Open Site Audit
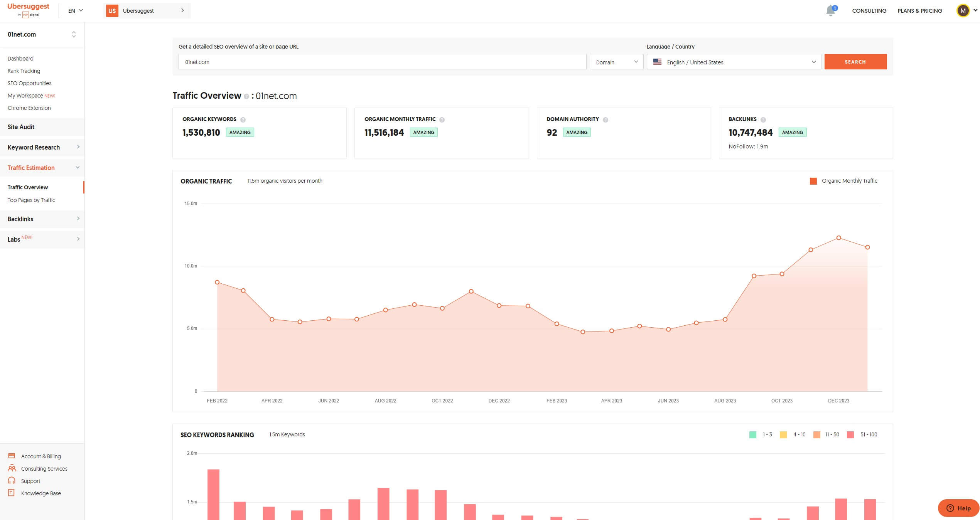Image resolution: width=980 pixels, height=520 pixels. [42, 127]
